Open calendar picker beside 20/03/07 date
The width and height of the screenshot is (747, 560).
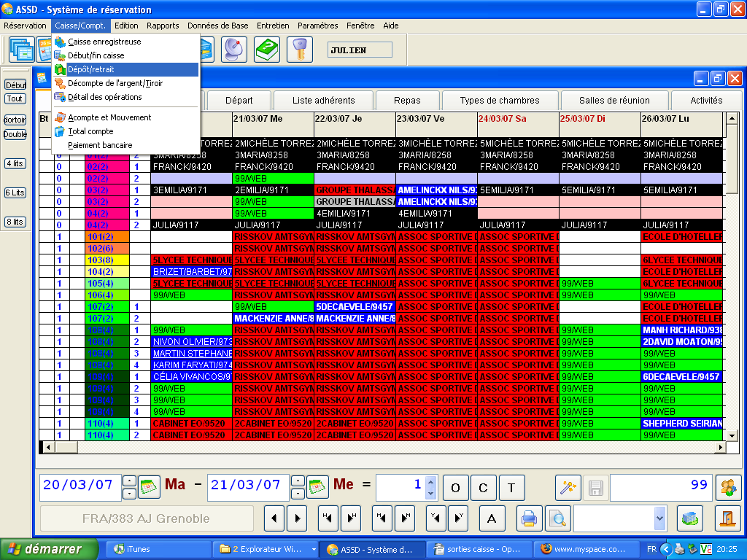pos(149,487)
